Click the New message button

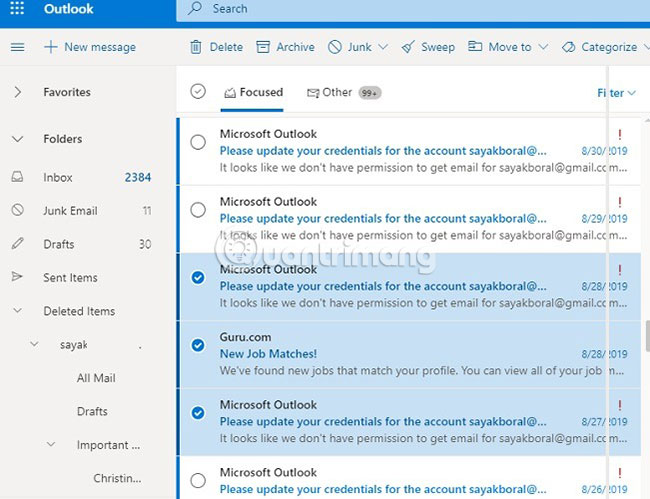(90, 47)
